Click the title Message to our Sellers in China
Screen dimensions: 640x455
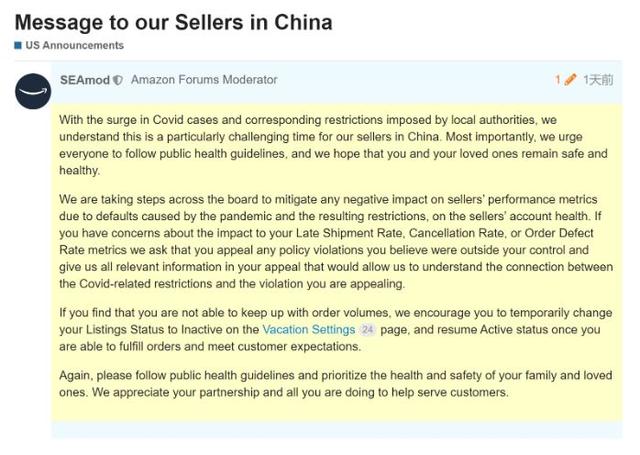(x=174, y=21)
